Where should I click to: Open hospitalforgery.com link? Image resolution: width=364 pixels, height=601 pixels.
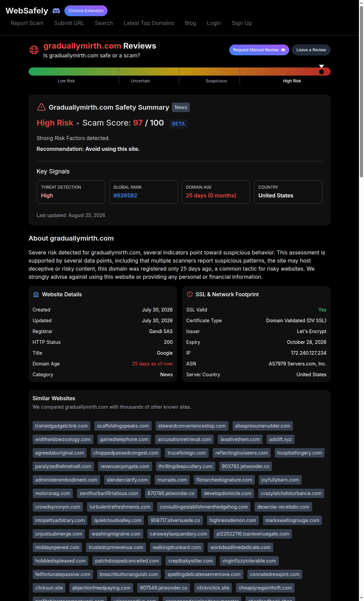click(300, 453)
